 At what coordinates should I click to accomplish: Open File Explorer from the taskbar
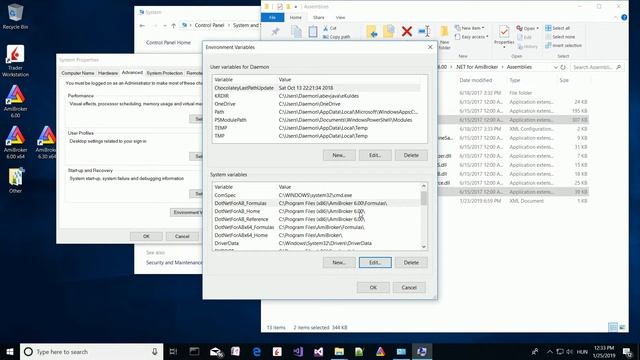339,351
